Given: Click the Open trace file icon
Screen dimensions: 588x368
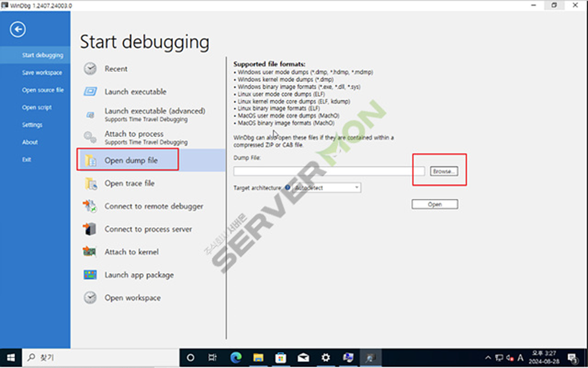Looking at the screenshot, I should pyautogui.click(x=91, y=184).
